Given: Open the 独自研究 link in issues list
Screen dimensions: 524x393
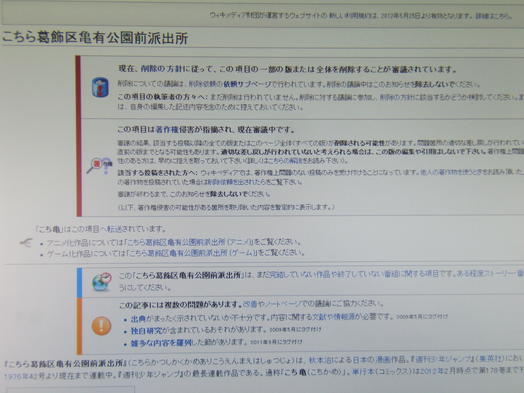Looking at the screenshot, I should click(x=146, y=331).
